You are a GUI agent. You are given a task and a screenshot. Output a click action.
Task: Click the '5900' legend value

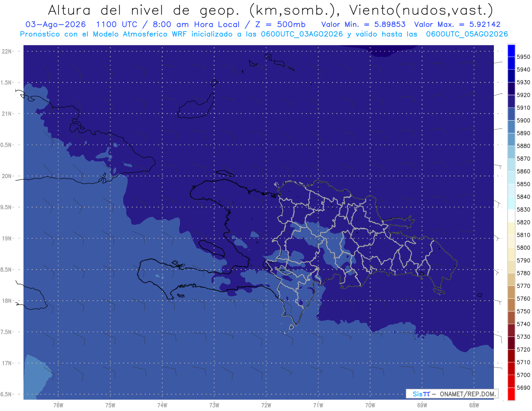coord(523,121)
